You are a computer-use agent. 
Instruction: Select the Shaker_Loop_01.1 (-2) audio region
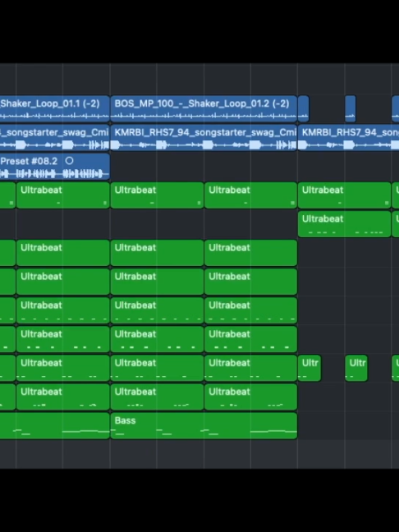pos(55,108)
